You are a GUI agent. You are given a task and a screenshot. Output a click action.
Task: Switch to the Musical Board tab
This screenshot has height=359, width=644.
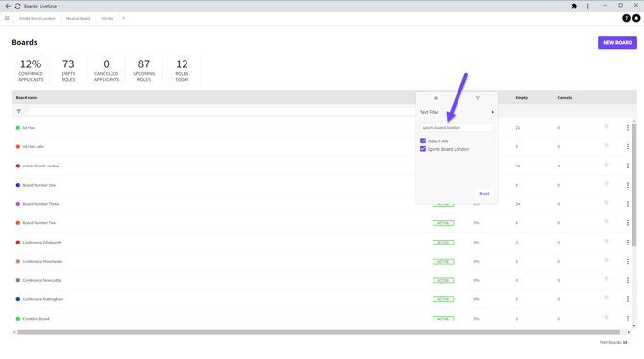[x=78, y=18]
